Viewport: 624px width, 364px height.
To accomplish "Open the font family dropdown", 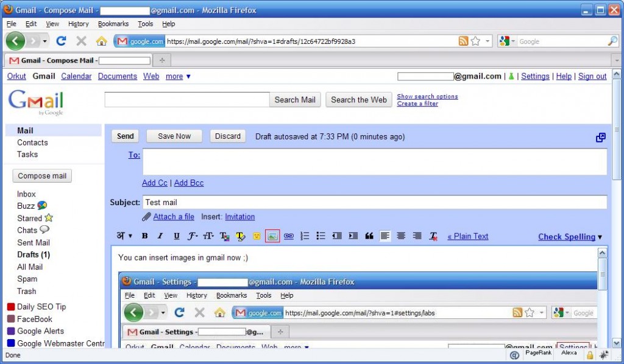I will tap(192, 236).
